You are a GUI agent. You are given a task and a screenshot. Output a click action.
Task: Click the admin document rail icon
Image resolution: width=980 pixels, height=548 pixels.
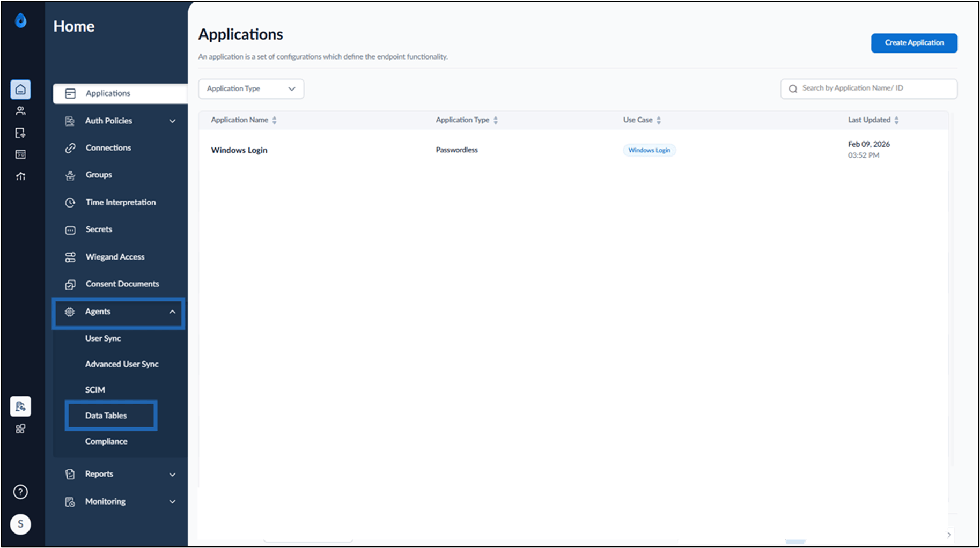tap(20, 406)
